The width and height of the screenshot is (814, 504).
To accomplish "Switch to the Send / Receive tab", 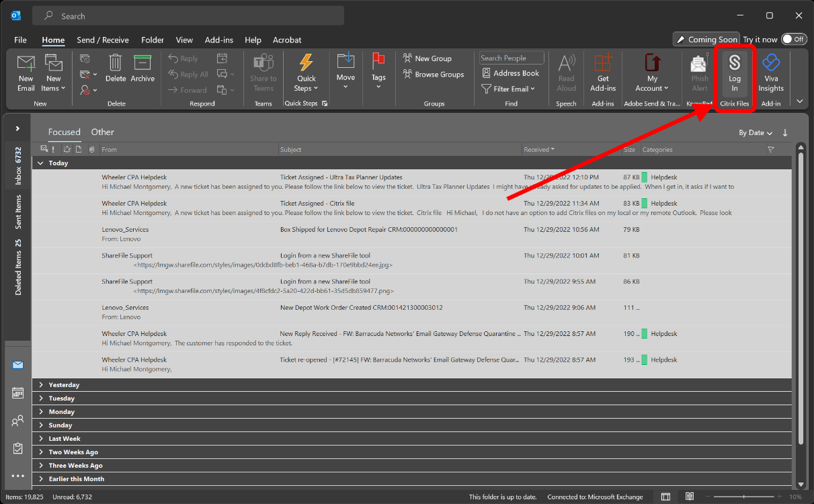I will coord(102,40).
